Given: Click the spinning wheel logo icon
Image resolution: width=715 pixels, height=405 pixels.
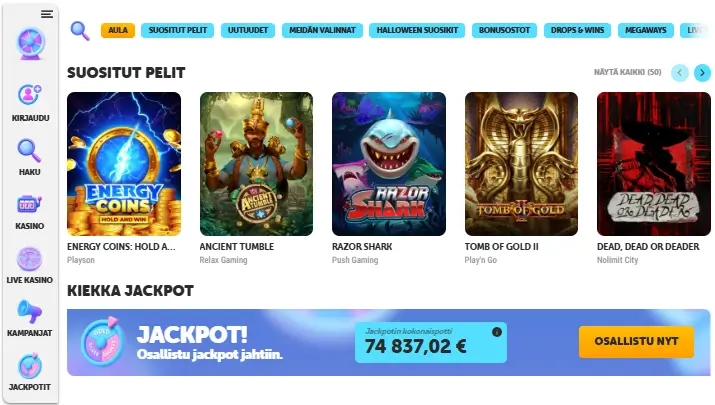Looking at the screenshot, I should (31, 43).
